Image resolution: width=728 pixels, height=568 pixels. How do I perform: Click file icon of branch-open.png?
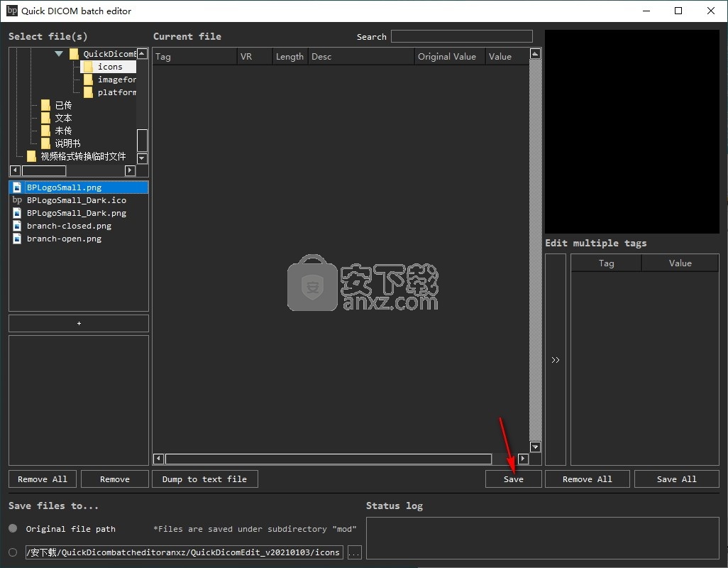[x=17, y=239]
